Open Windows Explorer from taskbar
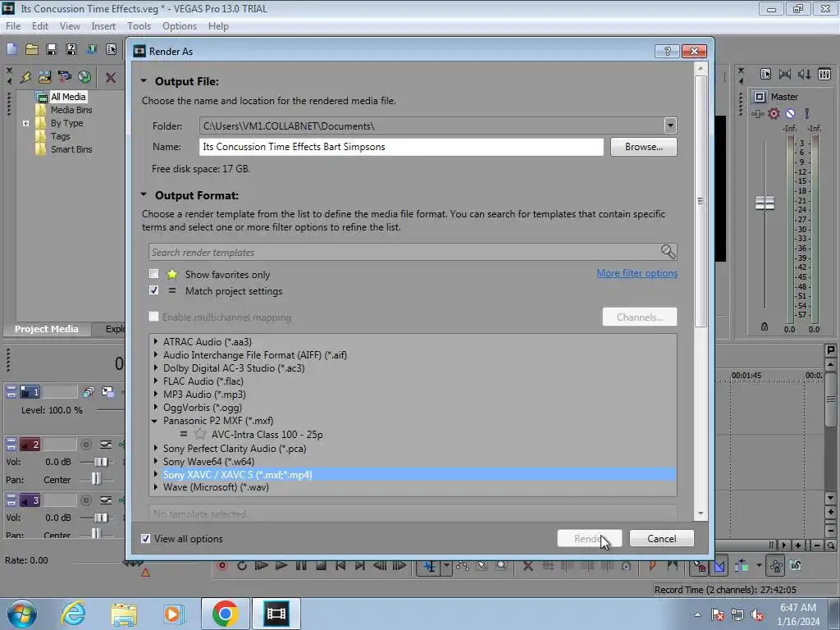The image size is (840, 630). 124,614
